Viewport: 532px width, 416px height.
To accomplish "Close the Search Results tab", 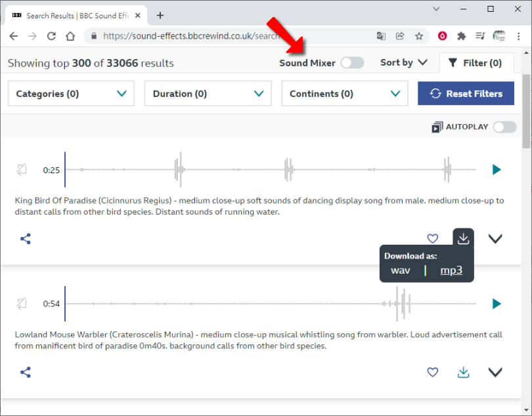I will tap(137, 16).
